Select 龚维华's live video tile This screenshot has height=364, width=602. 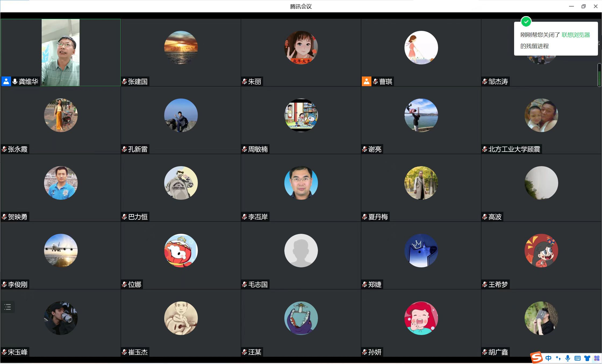pyautogui.click(x=60, y=52)
